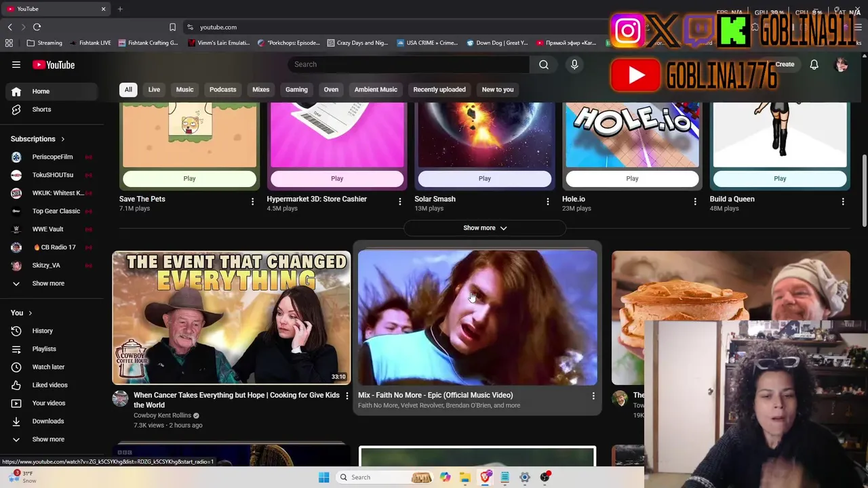Open Fishtank LIVE bookmark

[x=90, y=43]
